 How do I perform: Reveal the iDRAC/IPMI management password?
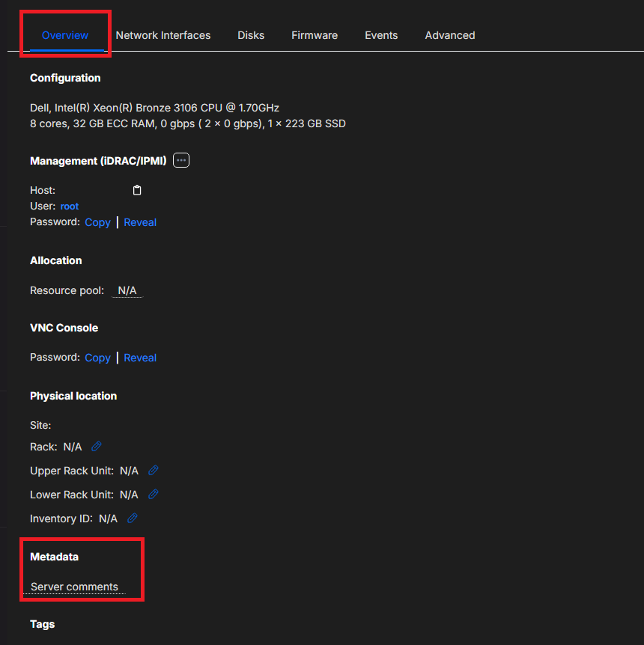tap(140, 222)
